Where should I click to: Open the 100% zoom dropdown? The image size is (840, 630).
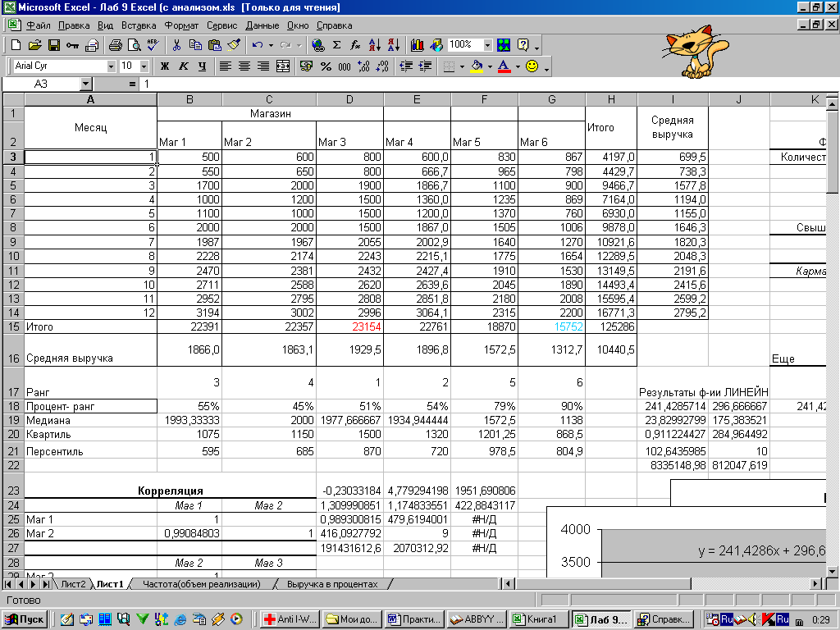pos(487,45)
